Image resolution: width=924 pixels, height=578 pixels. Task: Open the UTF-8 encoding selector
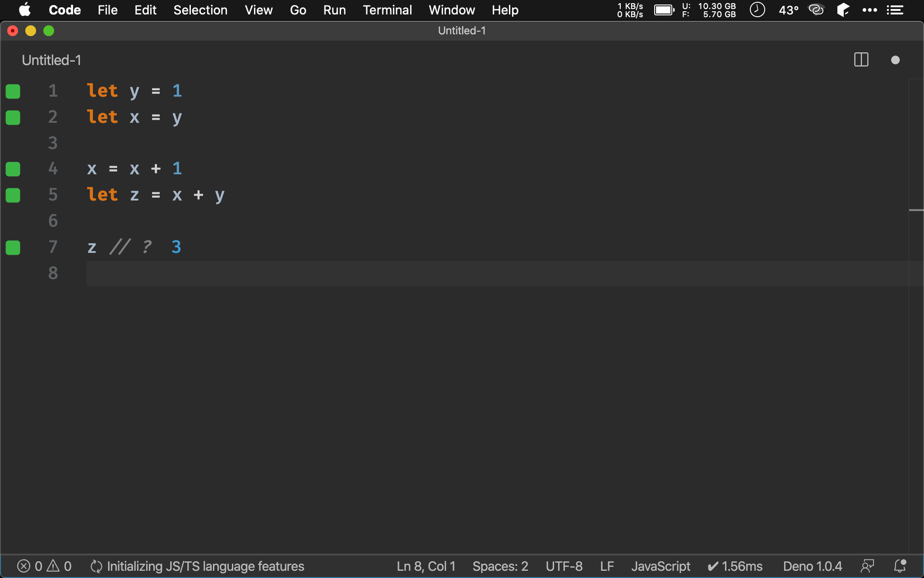coord(564,566)
